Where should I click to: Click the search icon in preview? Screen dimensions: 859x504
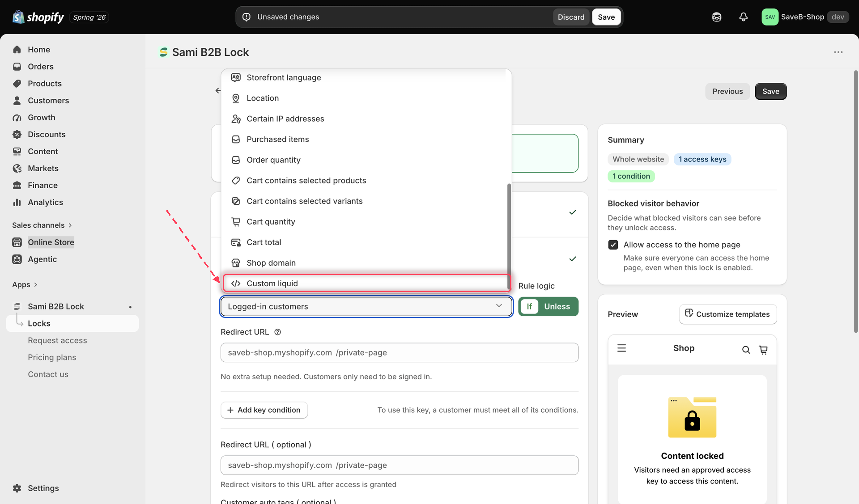coord(746,350)
